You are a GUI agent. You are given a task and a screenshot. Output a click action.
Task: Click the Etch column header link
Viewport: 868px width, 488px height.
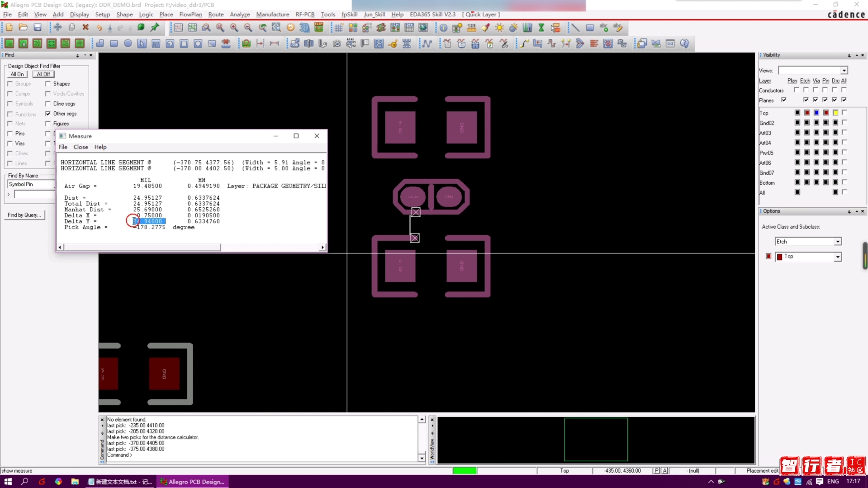805,81
